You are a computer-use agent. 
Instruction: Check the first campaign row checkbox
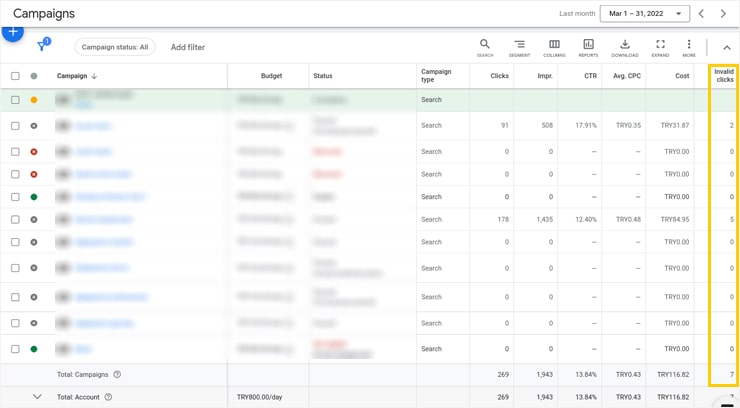15,100
